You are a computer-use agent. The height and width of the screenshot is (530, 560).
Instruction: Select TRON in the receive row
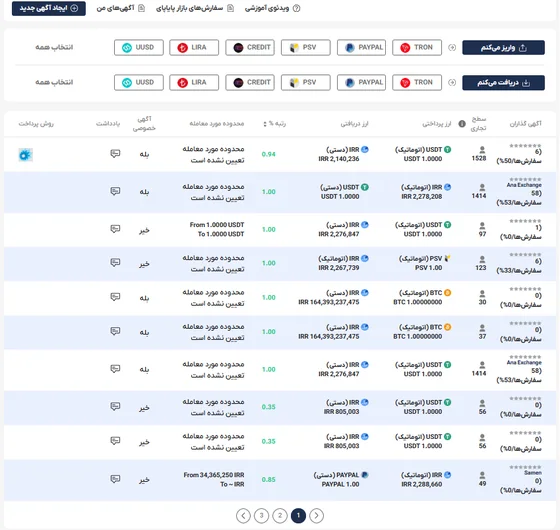(417, 82)
